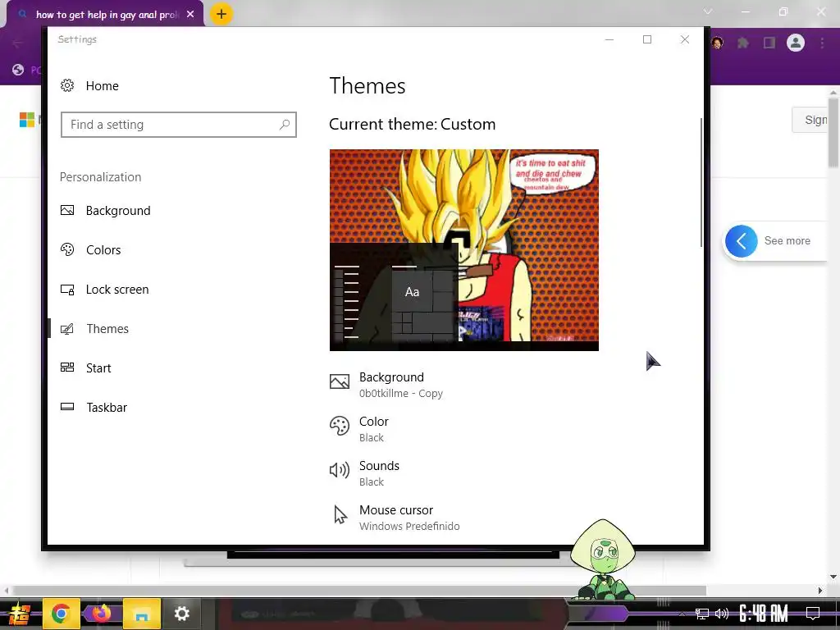Select Themes in the sidebar
The width and height of the screenshot is (840, 630).
coord(107,328)
